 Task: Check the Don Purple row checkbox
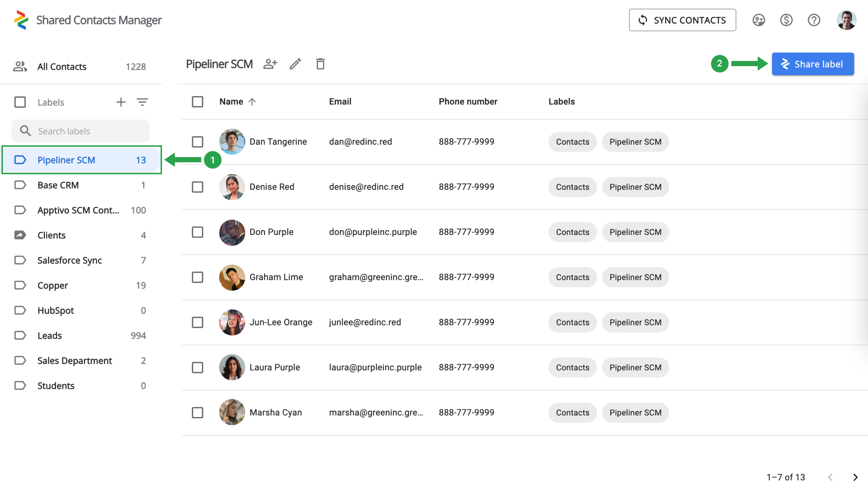[x=197, y=232]
